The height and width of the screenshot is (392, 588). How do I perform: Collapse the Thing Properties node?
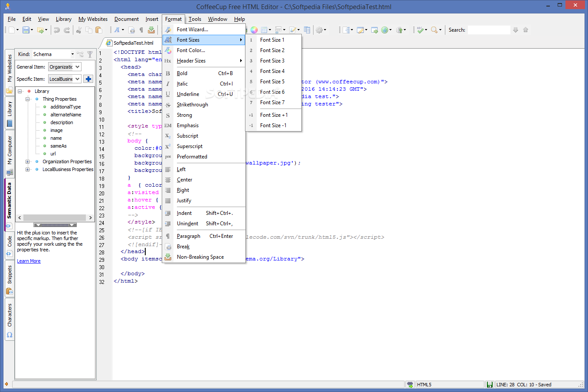pos(28,99)
